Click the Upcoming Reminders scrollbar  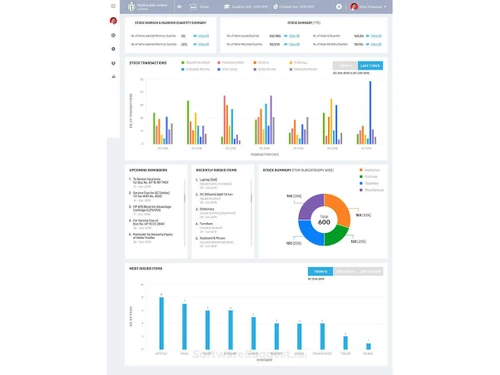(185, 213)
